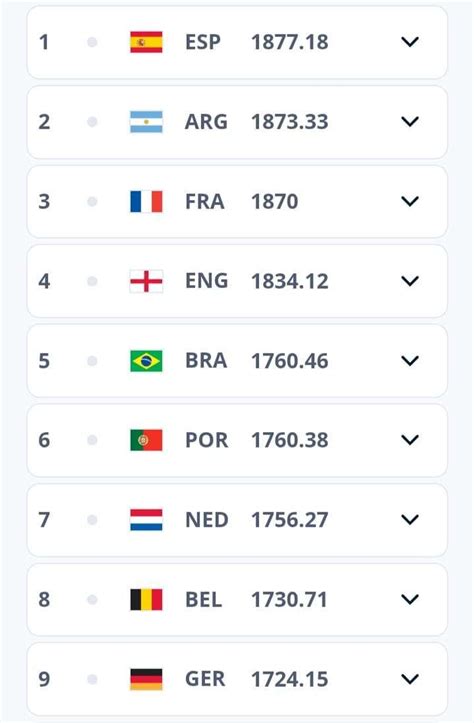Click the Argentina flag icon
The image size is (474, 723).
tap(146, 122)
